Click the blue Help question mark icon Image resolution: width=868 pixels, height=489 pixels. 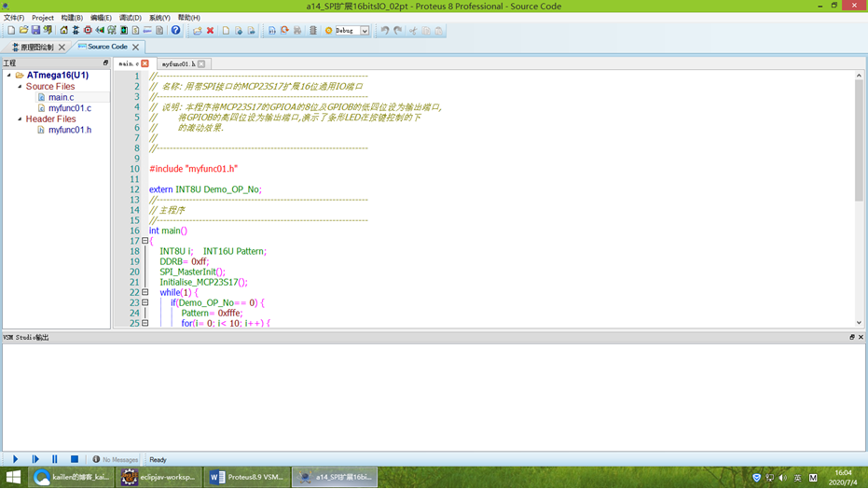coord(175,31)
